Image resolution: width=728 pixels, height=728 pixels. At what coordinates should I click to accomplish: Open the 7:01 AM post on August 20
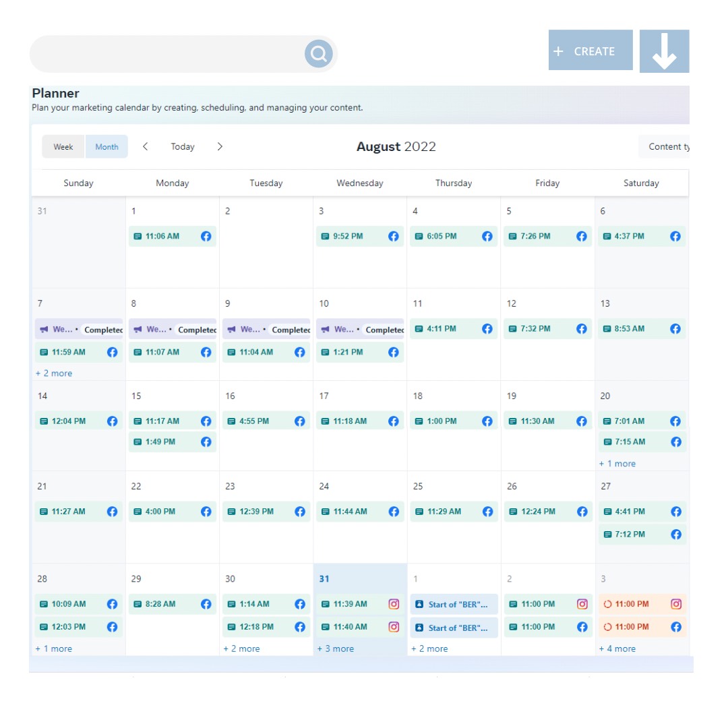click(641, 421)
